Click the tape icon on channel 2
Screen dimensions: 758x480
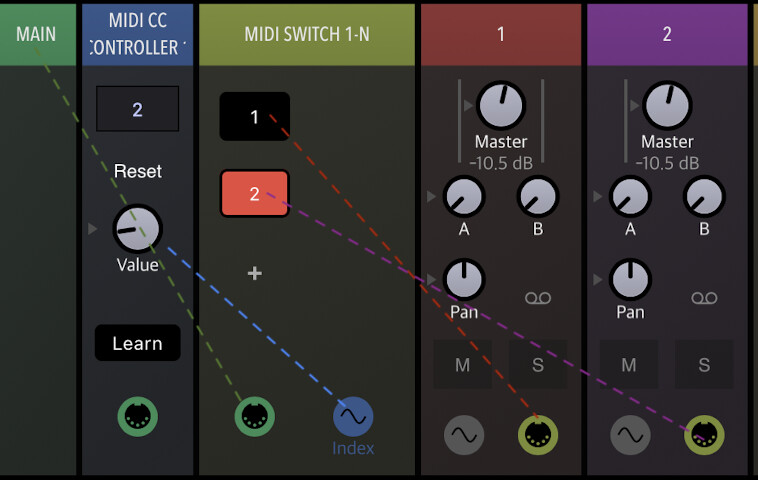(x=704, y=298)
